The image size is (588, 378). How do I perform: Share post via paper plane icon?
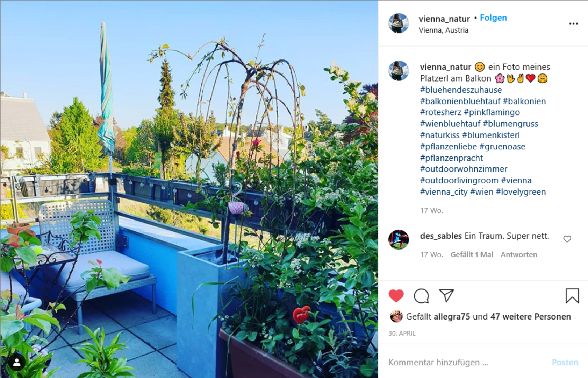click(446, 296)
